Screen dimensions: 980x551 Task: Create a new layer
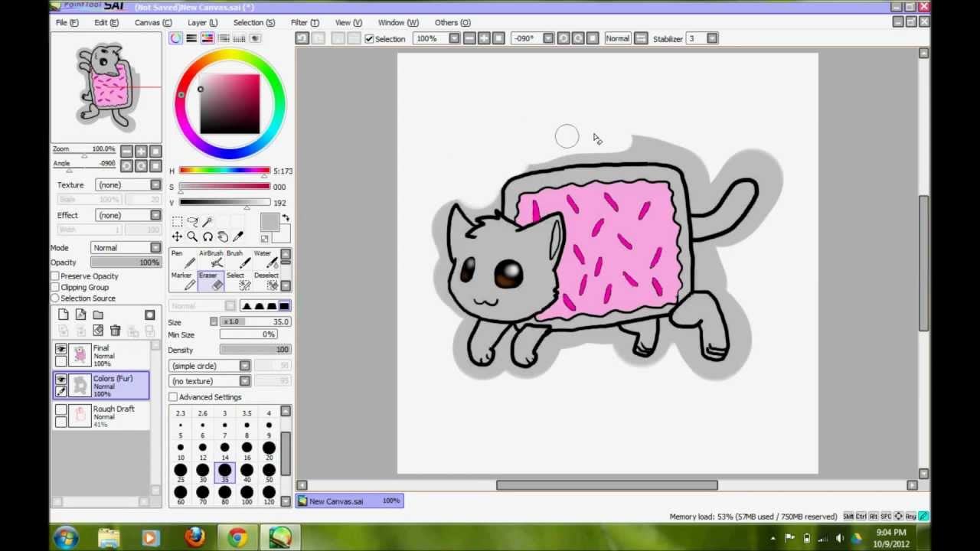tap(64, 315)
